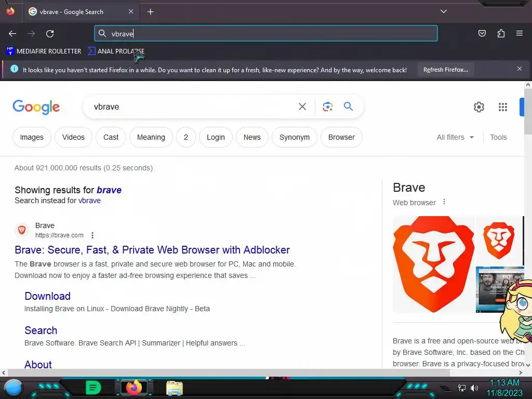Open Firefox application hamburger menu
This screenshot has height=399, width=532.
tap(520, 33)
